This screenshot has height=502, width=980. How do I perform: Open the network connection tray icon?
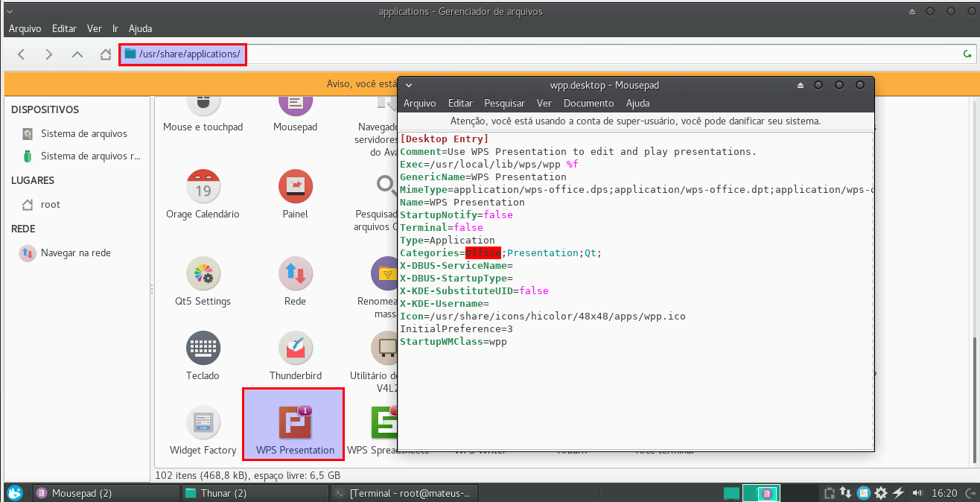pyautogui.click(x=846, y=493)
